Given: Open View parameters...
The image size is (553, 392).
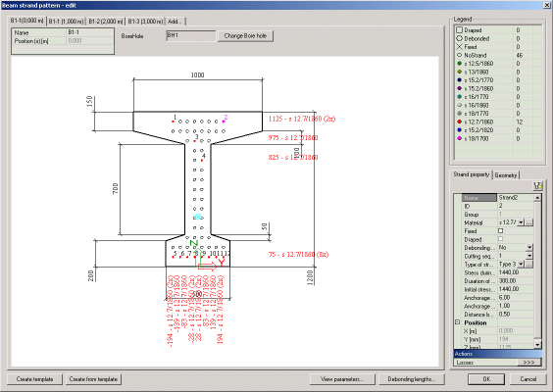Looking at the screenshot, I should pyautogui.click(x=342, y=379).
